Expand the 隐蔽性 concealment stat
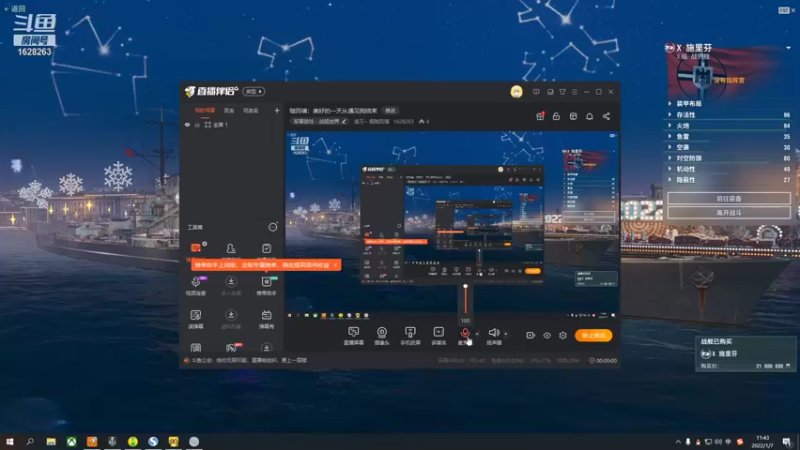This screenshot has width=800, height=450. pyautogui.click(x=728, y=180)
